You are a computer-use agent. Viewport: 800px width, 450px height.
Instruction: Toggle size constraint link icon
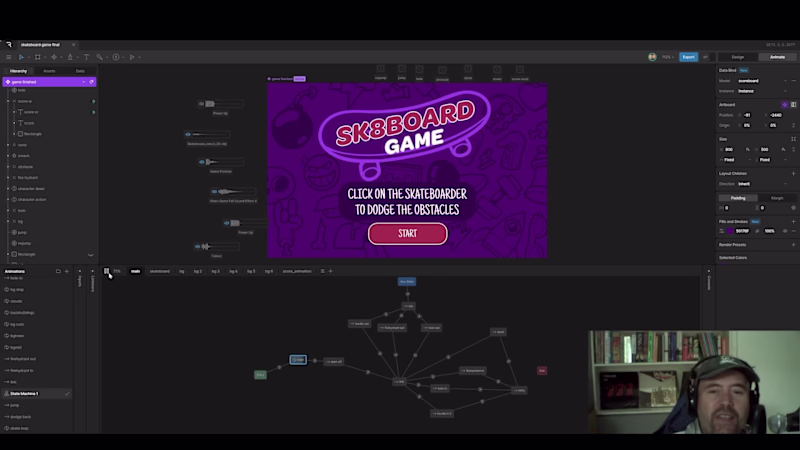(x=793, y=149)
